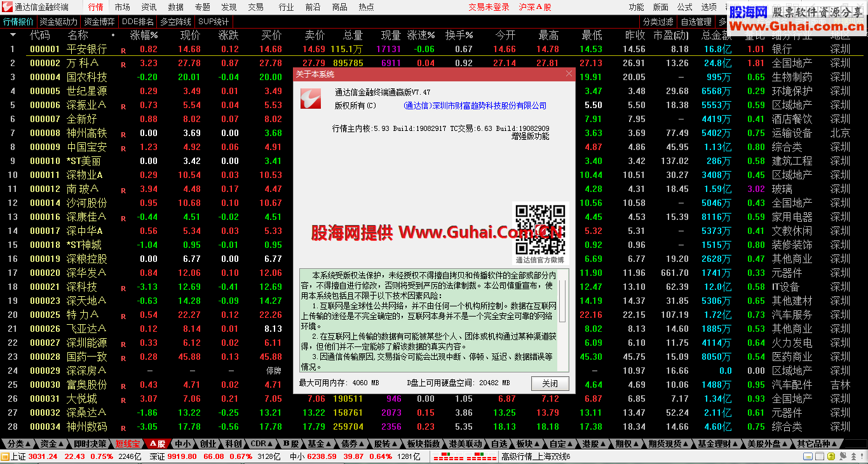Image resolution: width=868 pixels, height=464 pixels.
Task: Open the 深圳市财富趋势科技 company link
Action: click(x=475, y=106)
